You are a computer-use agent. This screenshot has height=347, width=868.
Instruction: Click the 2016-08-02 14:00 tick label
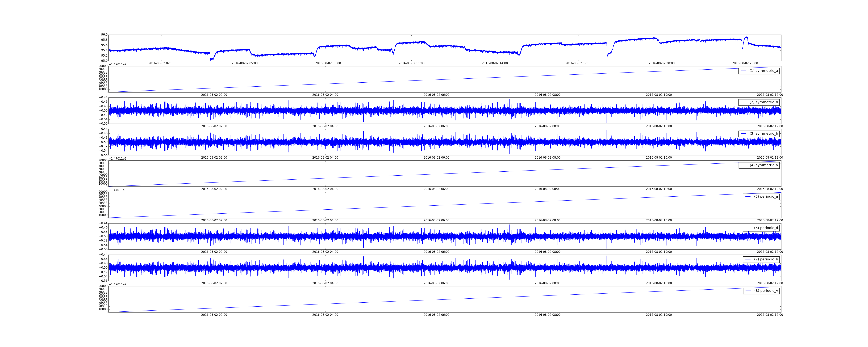[495, 63]
